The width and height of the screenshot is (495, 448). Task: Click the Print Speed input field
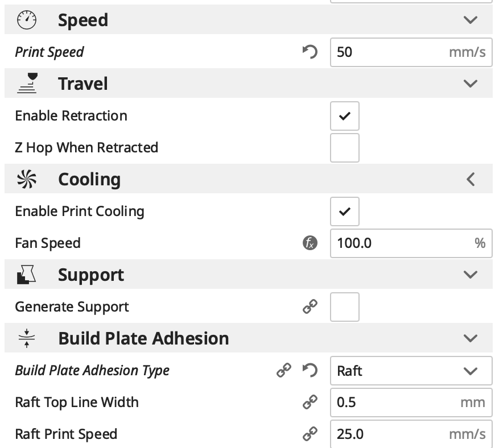pos(390,52)
